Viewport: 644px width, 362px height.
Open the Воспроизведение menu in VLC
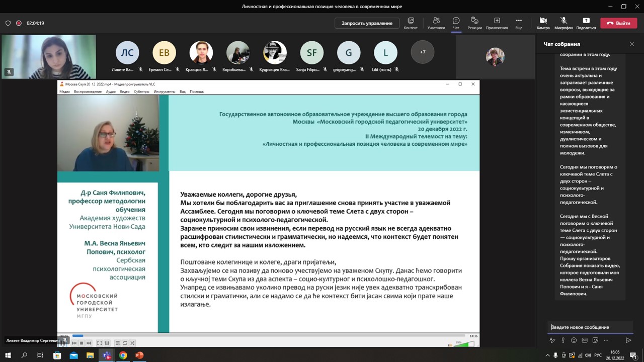(88, 92)
